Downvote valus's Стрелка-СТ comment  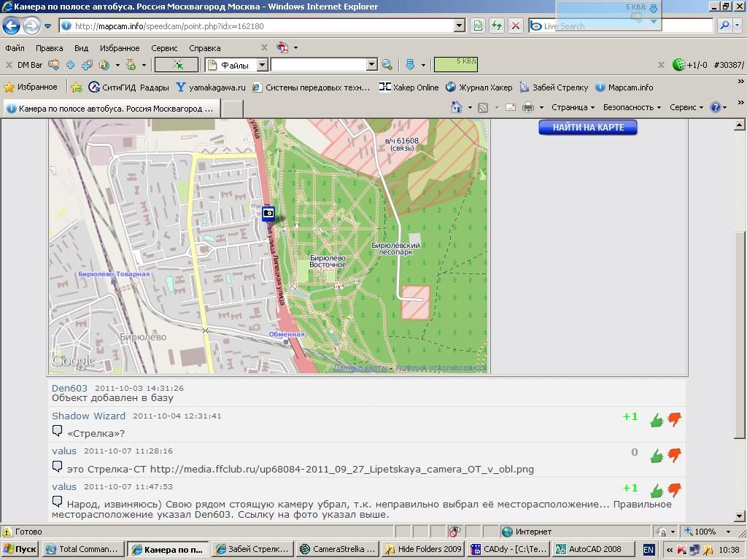(x=674, y=455)
